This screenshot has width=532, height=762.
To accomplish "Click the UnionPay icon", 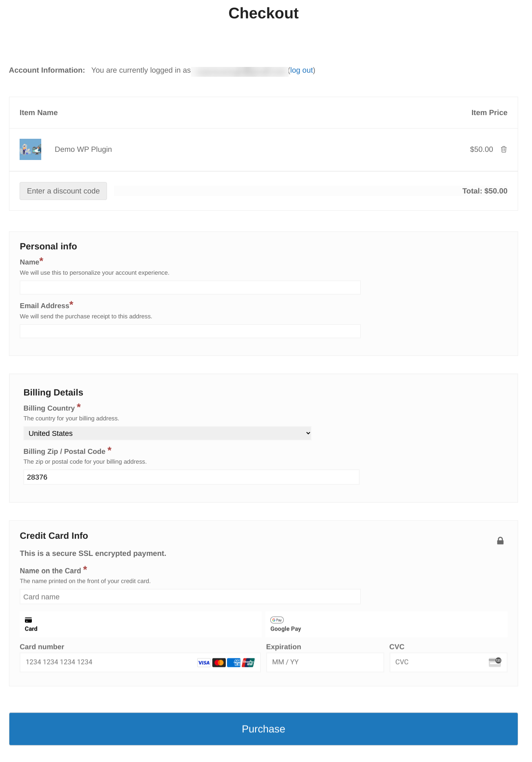I will pos(249,662).
